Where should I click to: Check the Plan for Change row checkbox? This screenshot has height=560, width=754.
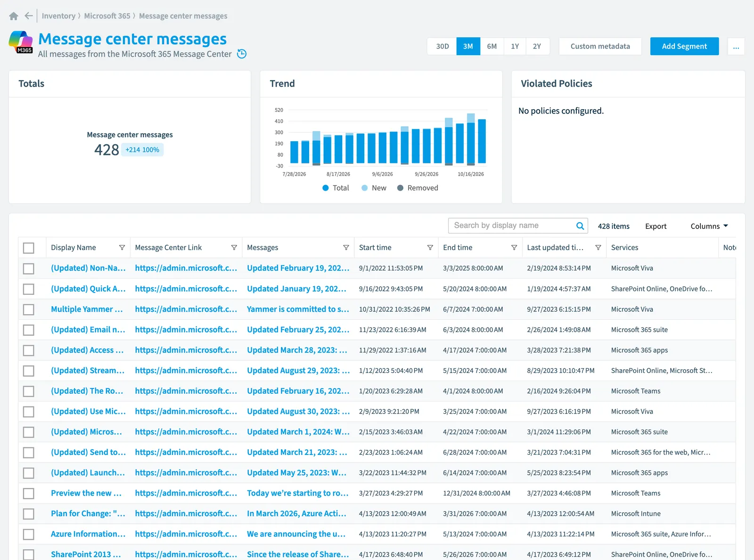coord(29,514)
